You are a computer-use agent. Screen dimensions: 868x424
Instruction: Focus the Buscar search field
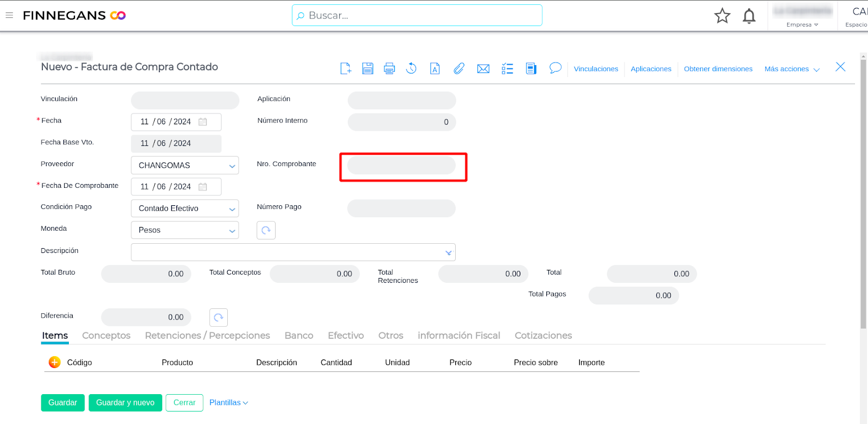click(417, 15)
